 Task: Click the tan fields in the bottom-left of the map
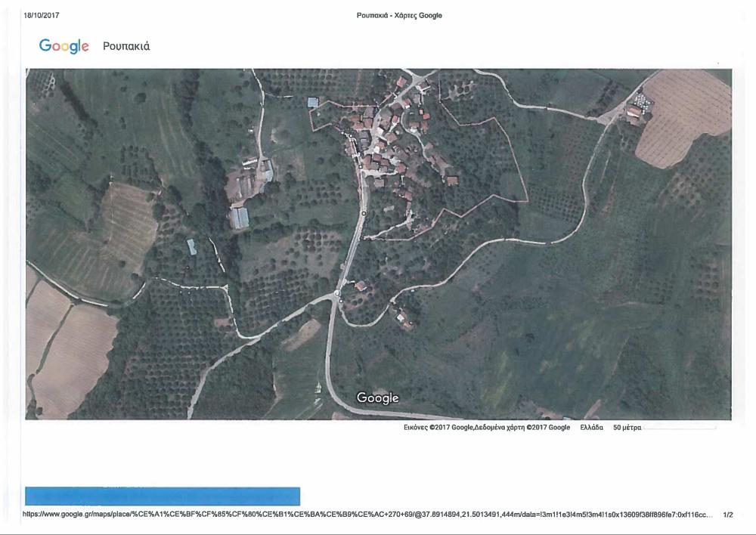point(68,348)
